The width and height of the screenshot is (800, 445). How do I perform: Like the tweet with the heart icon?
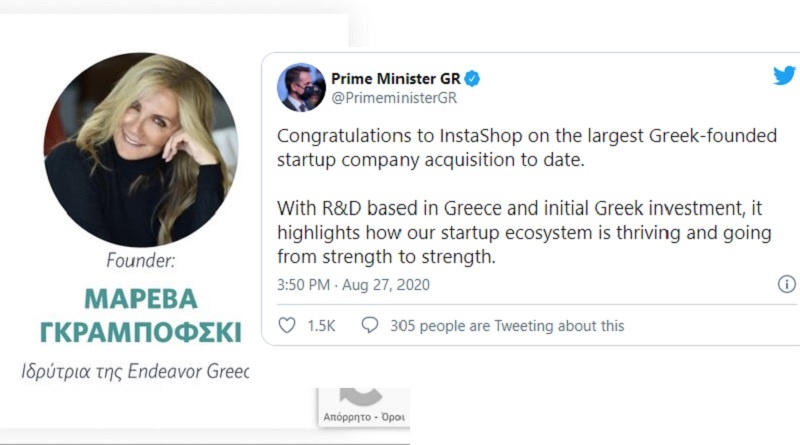287,325
